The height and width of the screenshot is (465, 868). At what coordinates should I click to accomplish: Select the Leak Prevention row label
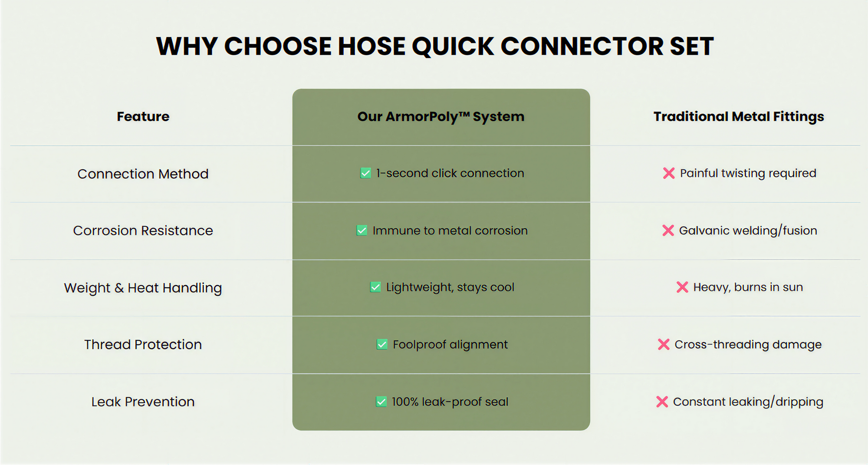pyautogui.click(x=143, y=402)
